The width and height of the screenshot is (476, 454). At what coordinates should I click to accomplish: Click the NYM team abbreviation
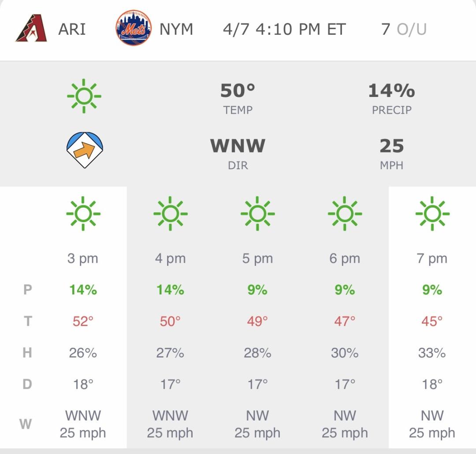pyautogui.click(x=176, y=30)
